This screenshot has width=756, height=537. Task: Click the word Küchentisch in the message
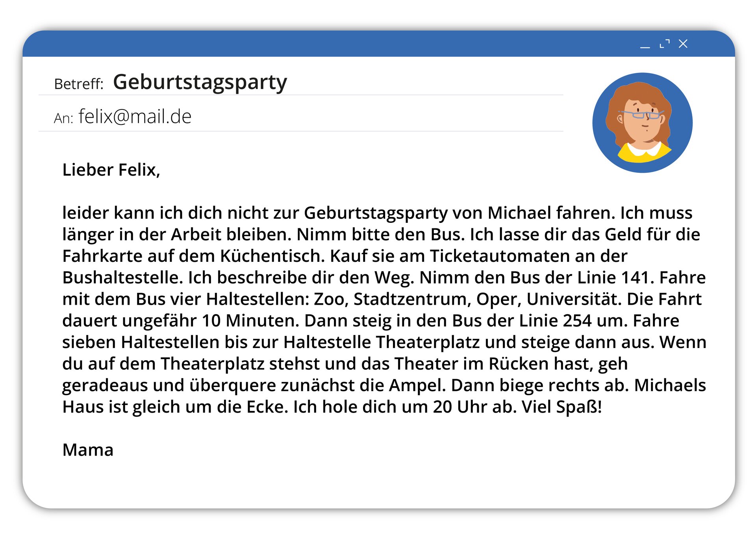[x=272, y=256]
